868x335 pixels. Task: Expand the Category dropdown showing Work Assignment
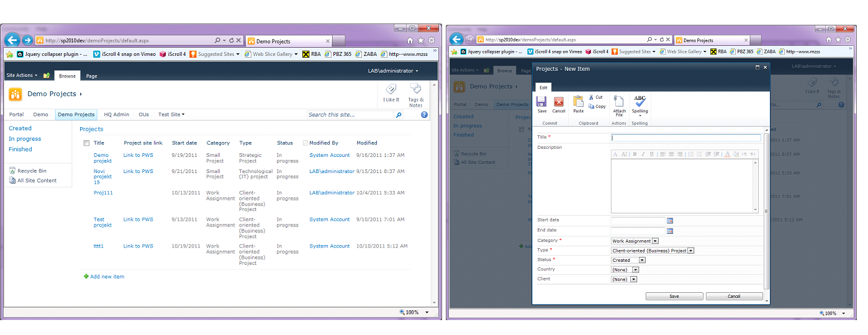click(655, 241)
